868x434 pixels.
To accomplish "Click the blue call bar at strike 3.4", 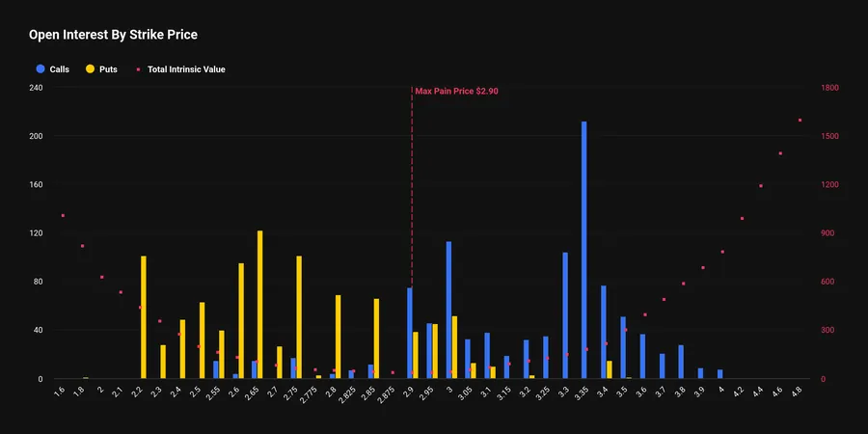I will pos(604,332).
